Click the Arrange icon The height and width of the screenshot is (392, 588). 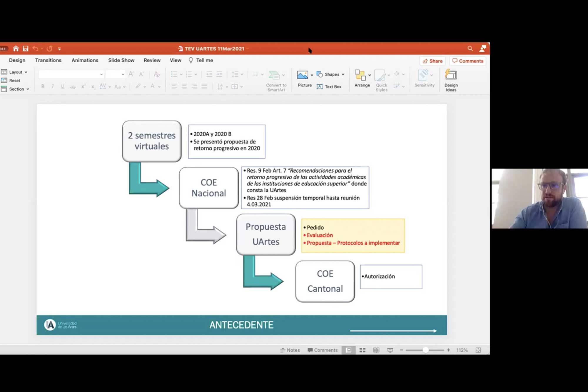coord(360,76)
